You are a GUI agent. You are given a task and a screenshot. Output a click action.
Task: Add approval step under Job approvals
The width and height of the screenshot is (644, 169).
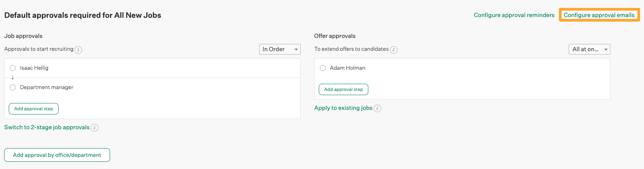[34, 109]
